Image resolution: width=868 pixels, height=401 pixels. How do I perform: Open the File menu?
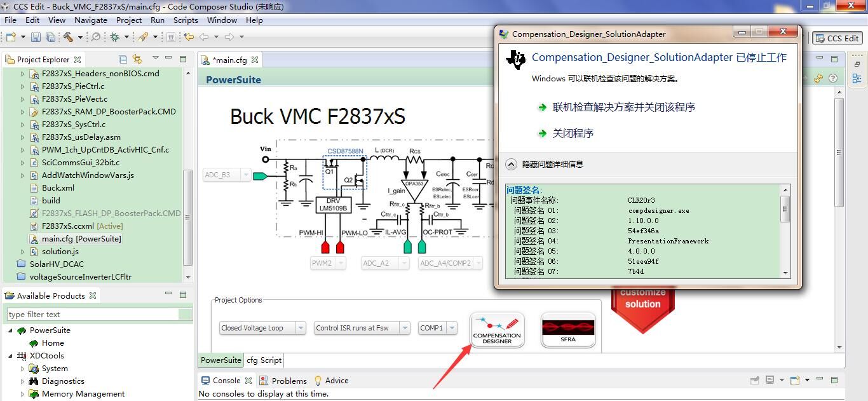[10, 20]
